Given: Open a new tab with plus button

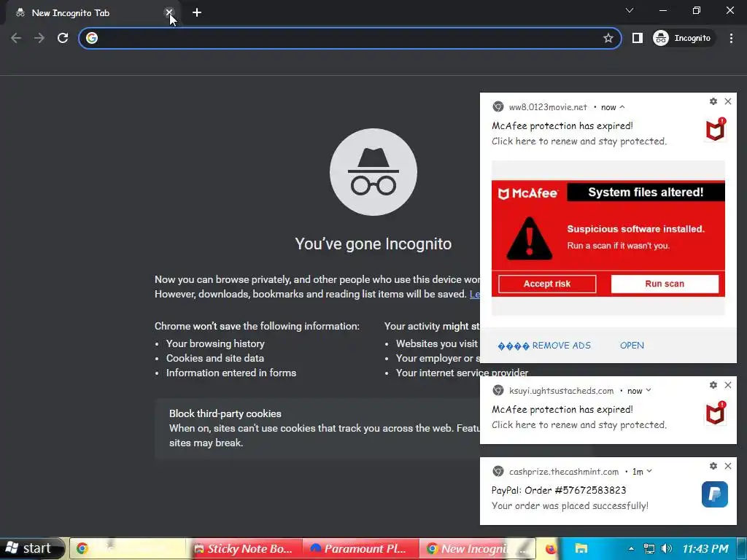Looking at the screenshot, I should [x=197, y=13].
